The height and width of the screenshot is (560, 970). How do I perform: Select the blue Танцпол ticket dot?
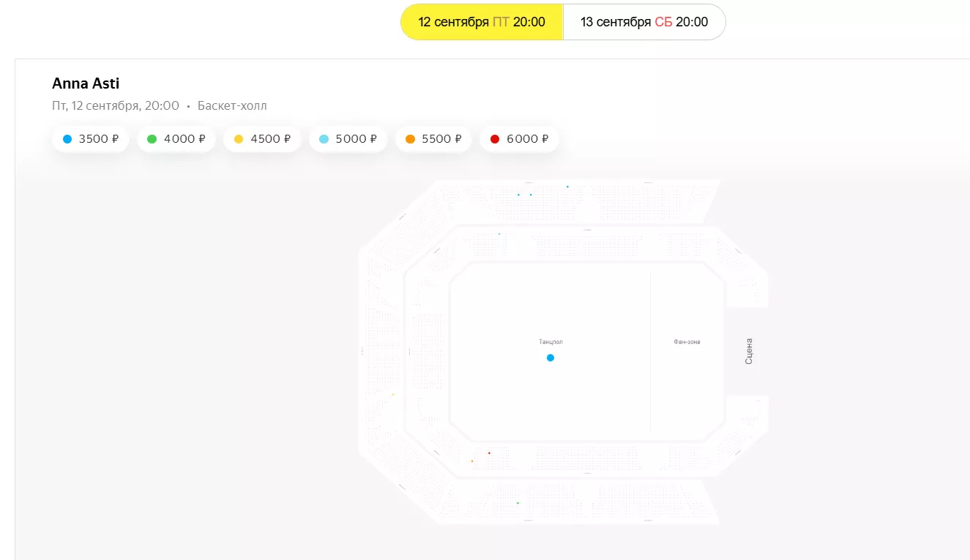coord(551,358)
